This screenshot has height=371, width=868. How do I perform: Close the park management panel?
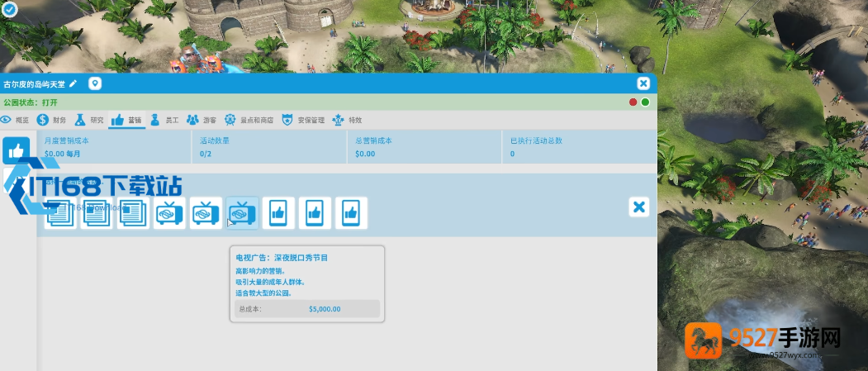click(x=643, y=83)
